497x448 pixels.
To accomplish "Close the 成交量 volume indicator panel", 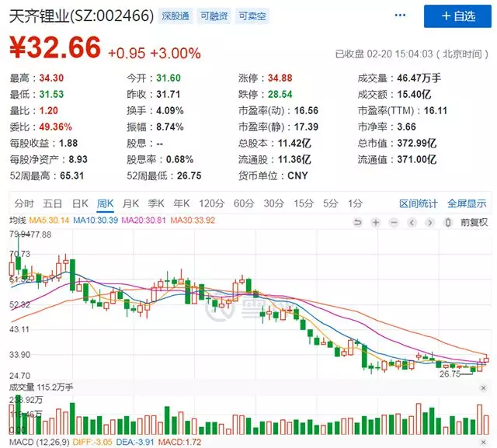I will coord(483,388).
